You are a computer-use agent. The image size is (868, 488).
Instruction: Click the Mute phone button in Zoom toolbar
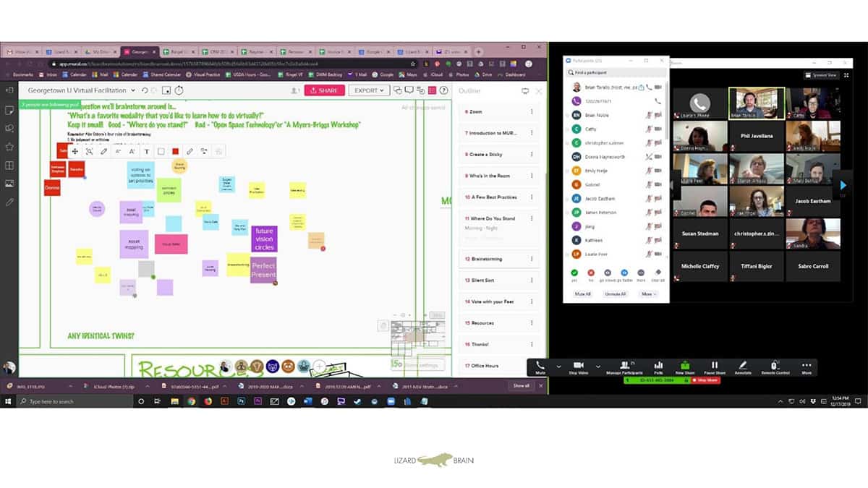click(540, 367)
